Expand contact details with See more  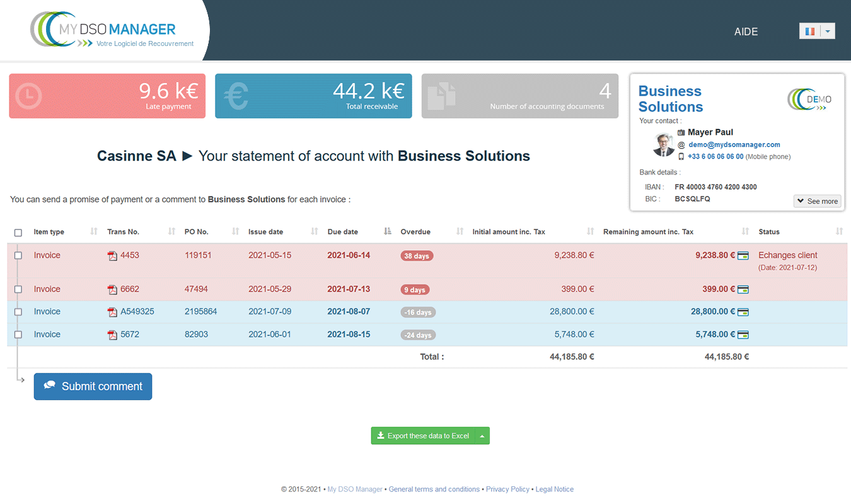(817, 201)
